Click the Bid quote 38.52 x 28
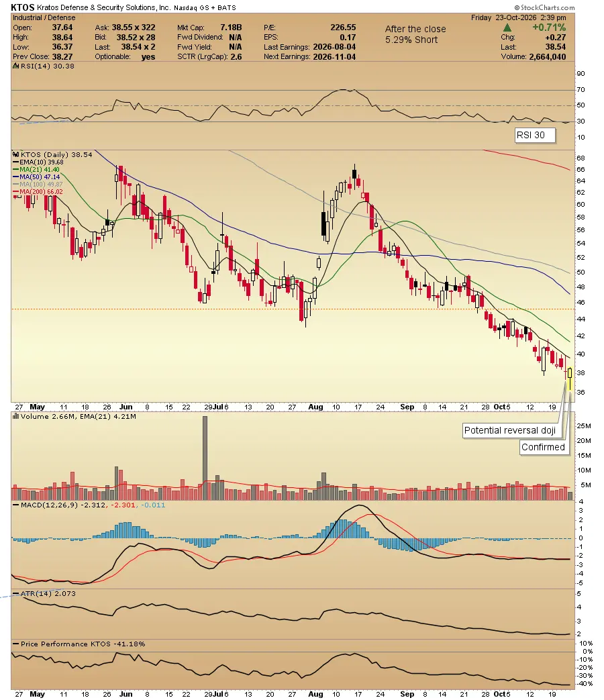The width and height of the screenshot is (604, 700). pyautogui.click(x=136, y=38)
